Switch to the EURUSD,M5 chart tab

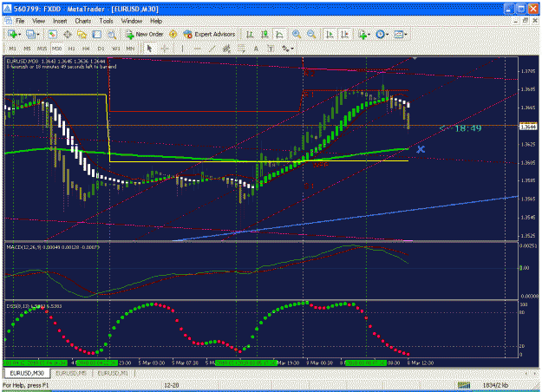click(71, 373)
